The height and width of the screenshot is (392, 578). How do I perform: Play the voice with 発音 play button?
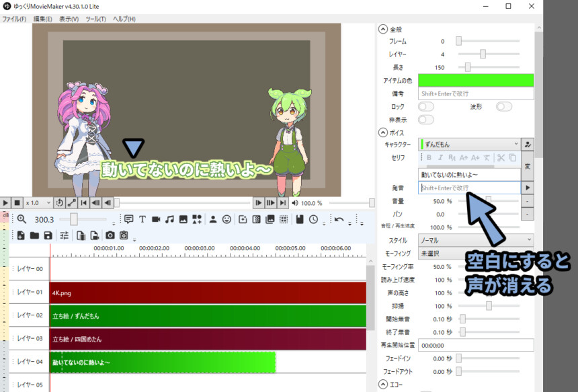[x=528, y=188]
